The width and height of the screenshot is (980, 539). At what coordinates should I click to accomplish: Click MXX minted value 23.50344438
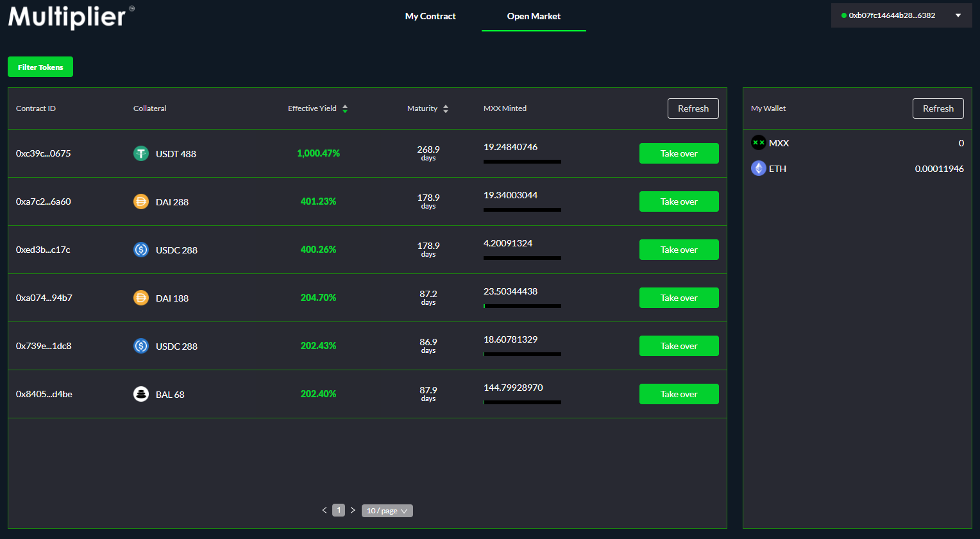point(511,291)
